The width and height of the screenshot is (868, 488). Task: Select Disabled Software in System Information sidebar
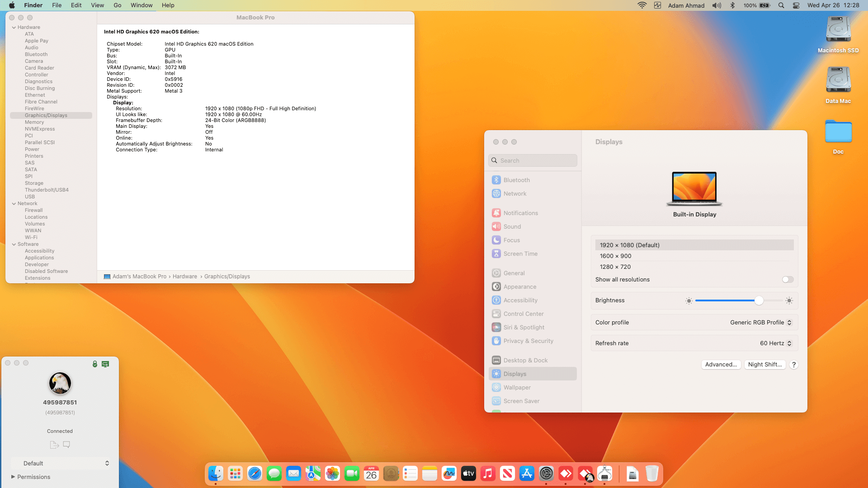pos(46,272)
